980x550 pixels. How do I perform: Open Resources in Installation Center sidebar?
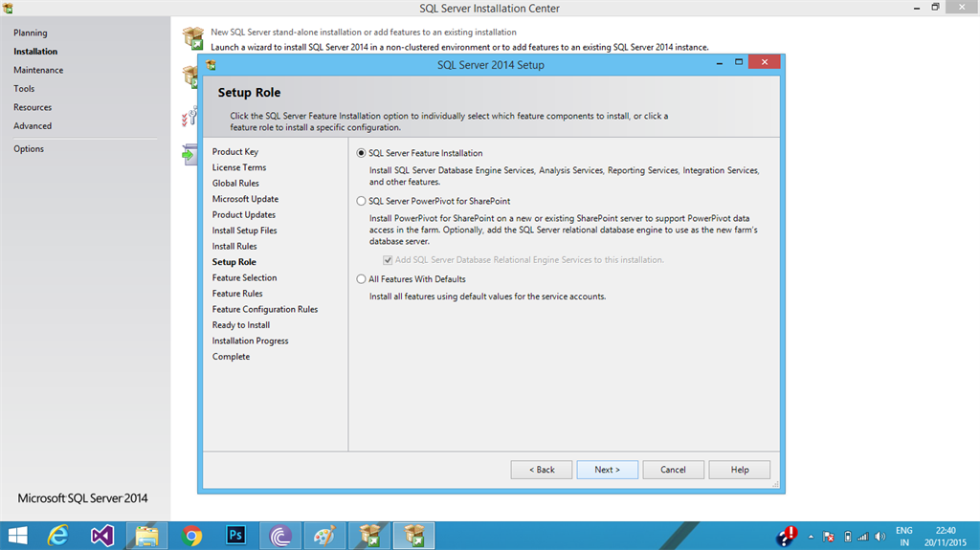point(33,107)
